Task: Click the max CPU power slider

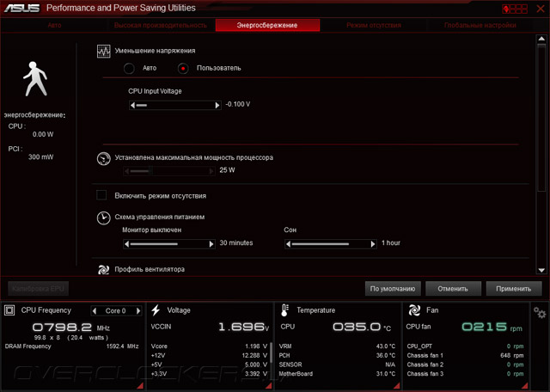Action: (x=169, y=171)
